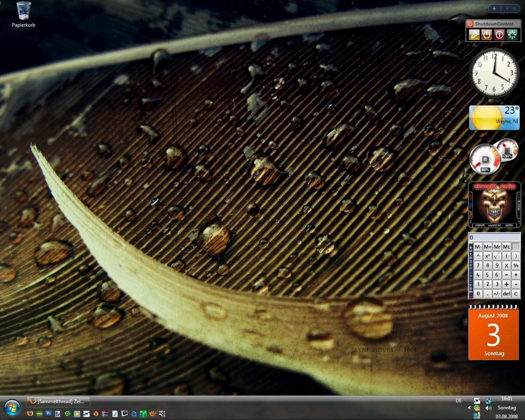Click the analog clock gadget
525x420 pixels.
click(x=494, y=72)
